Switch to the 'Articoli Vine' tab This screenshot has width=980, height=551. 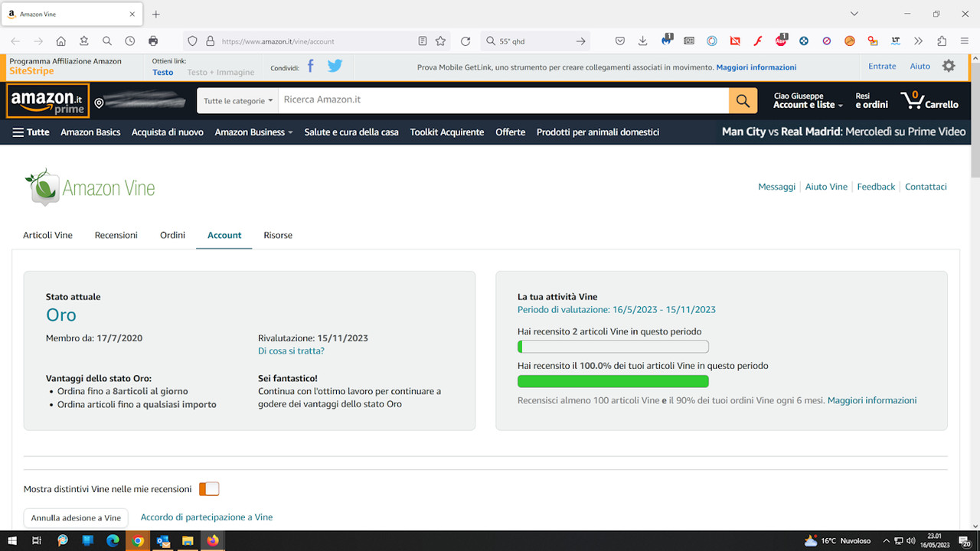tap(47, 235)
